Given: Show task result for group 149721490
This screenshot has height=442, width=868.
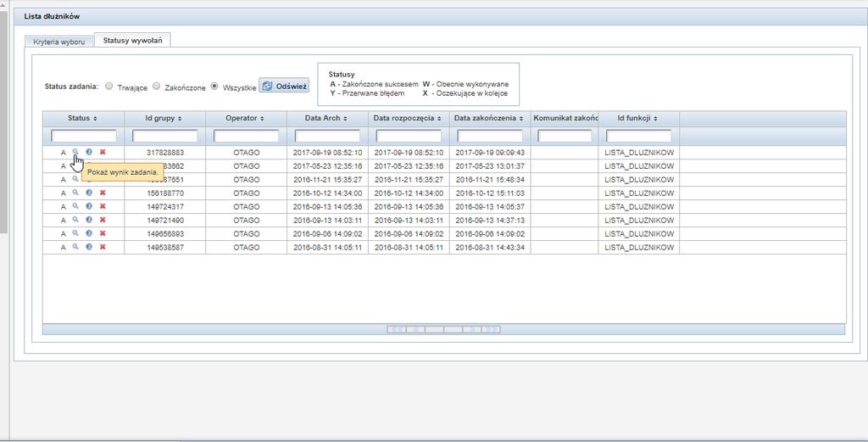Looking at the screenshot, I should (75, 220).
